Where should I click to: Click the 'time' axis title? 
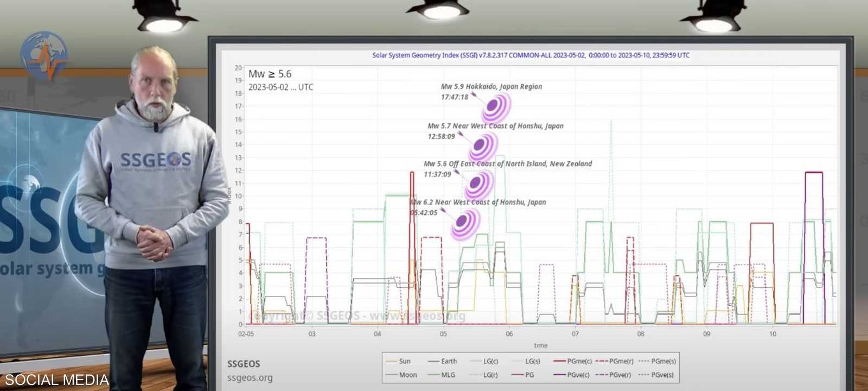[x=541, y=345]
